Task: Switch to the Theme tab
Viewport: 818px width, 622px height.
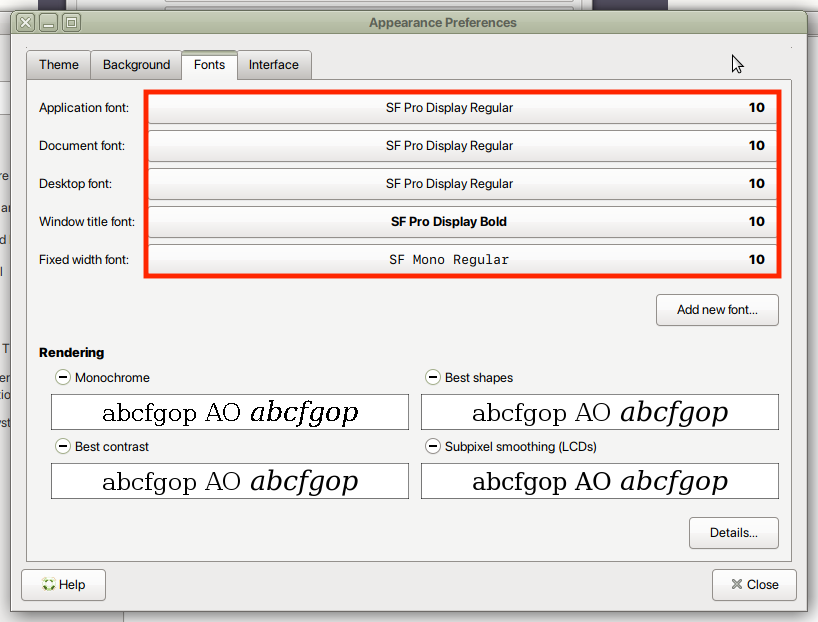Action: [x=59, y=65]
